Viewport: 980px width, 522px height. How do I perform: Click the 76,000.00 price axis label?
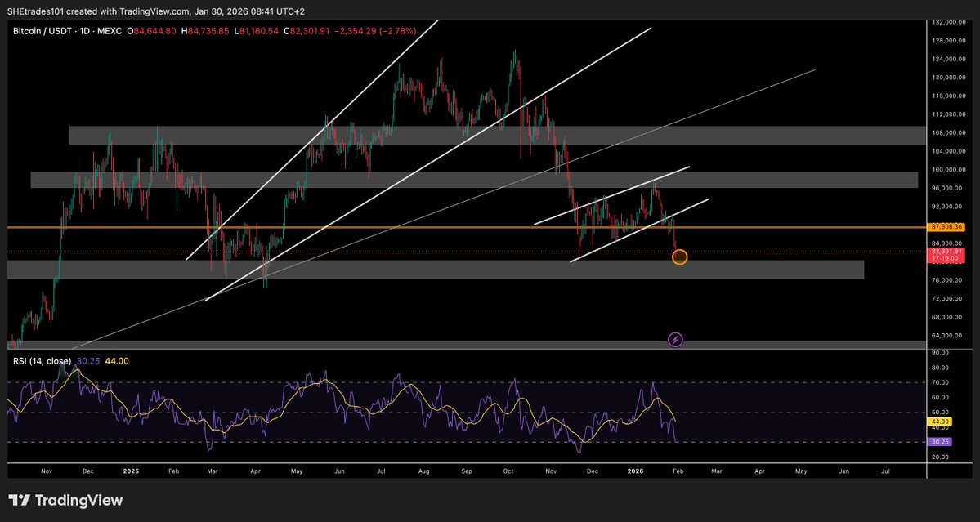948,280
